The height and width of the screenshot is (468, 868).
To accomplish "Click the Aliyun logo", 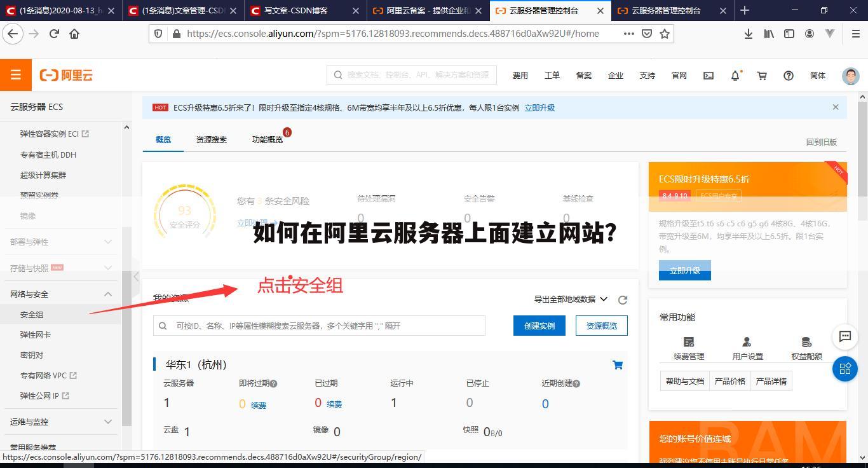I will tap(66, 75).
